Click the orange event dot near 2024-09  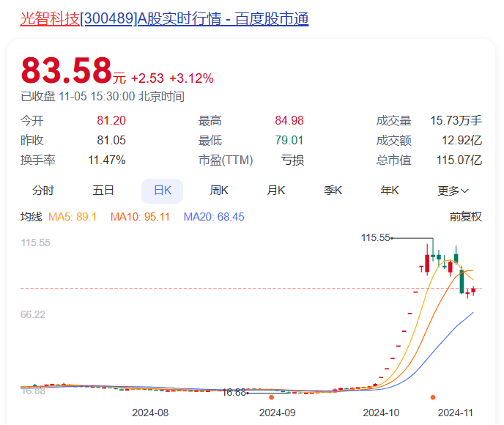pos(271,397)
